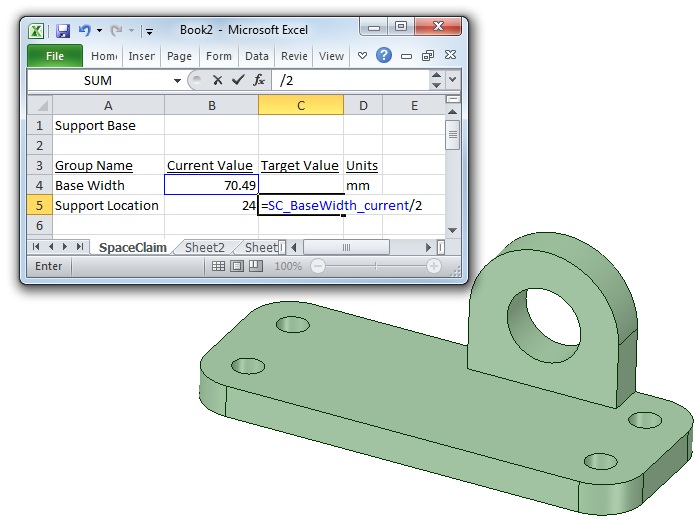The width and height of the screenshot is (700, 521).
Task: Close the workbook window with the X icon
Action: click(450, 55)
